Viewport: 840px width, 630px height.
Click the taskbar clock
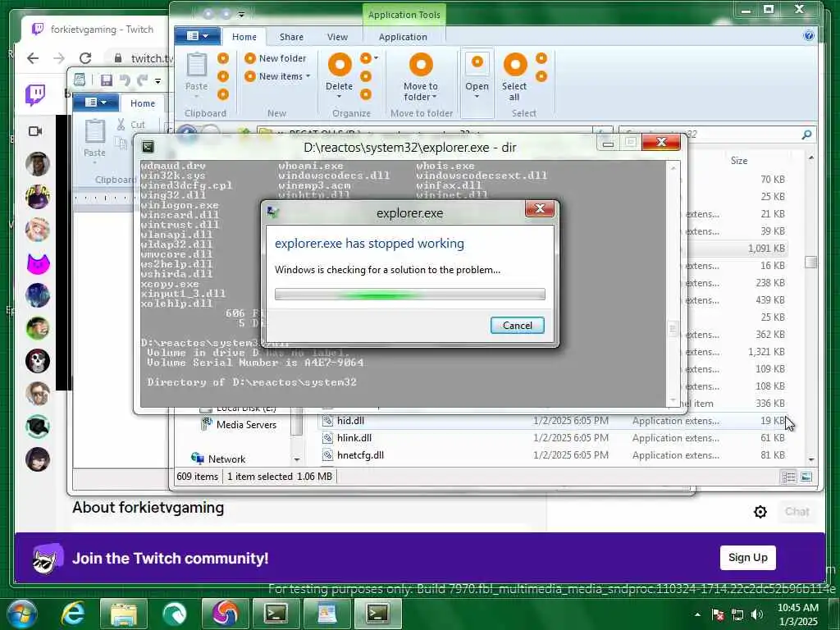tap(797, 614)
